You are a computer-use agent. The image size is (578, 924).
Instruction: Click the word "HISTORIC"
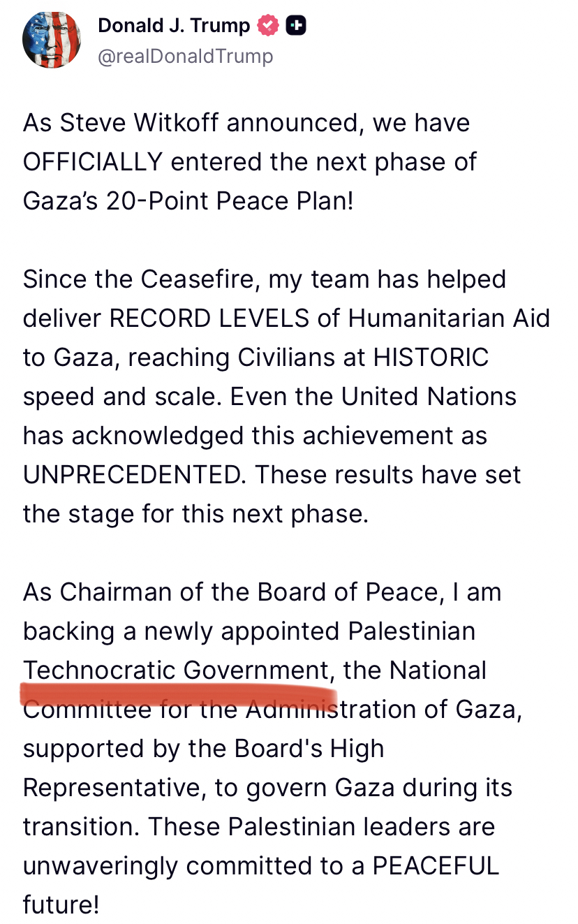pyautogui.click(x=431, y=358)
